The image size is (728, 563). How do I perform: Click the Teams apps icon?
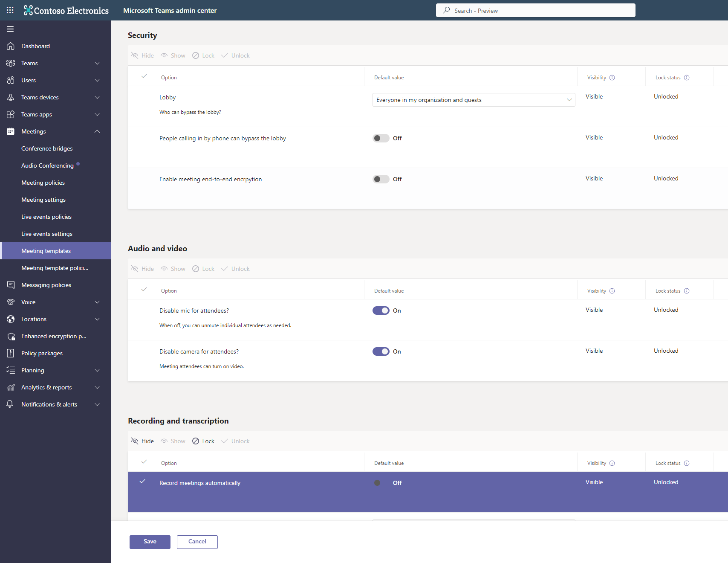click(x=11, y=114)
